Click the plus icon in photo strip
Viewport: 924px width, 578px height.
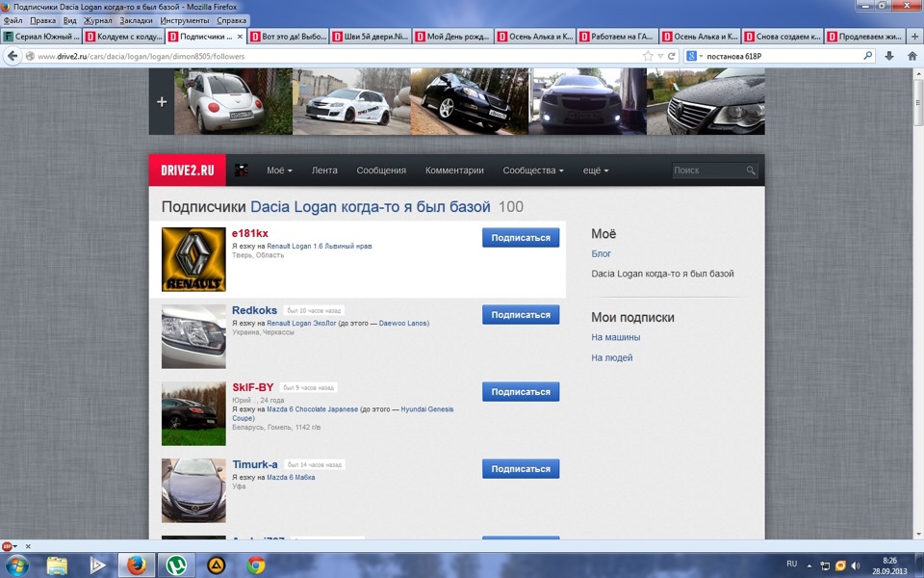162,101
